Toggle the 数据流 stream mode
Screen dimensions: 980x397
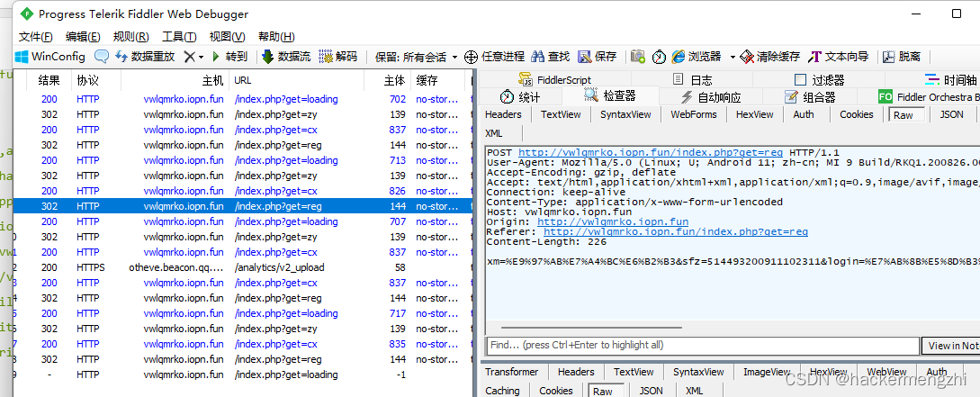tap(286, 57)
